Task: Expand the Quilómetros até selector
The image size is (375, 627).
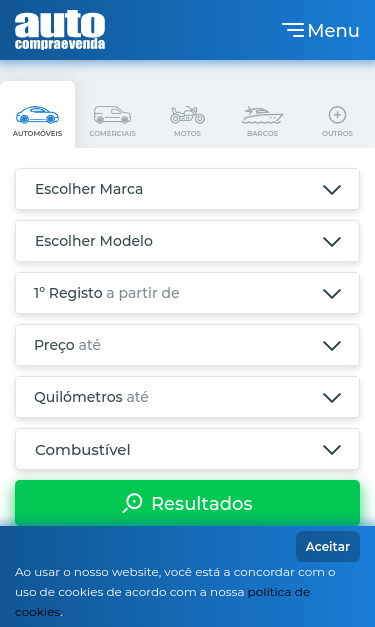Action: (x=188, y=397)
